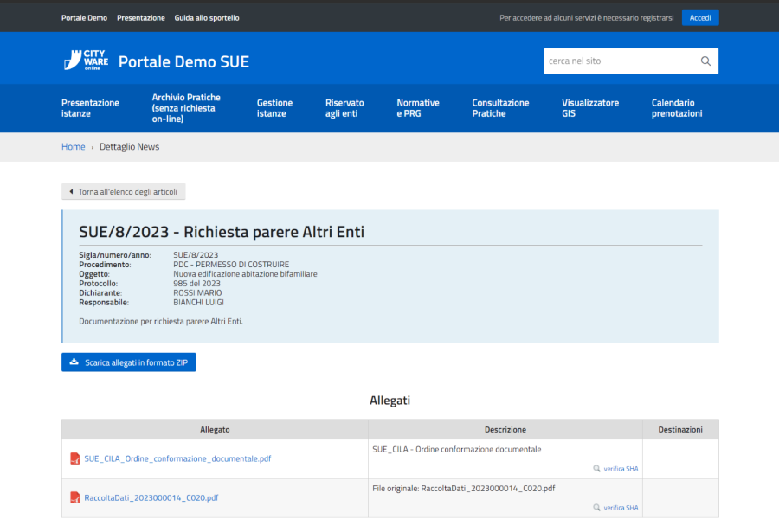Open RaccoltaDati_2023000014_C020.pdf link
The height and width of the screenshot is (532, 779).
(x=151, y=497)
